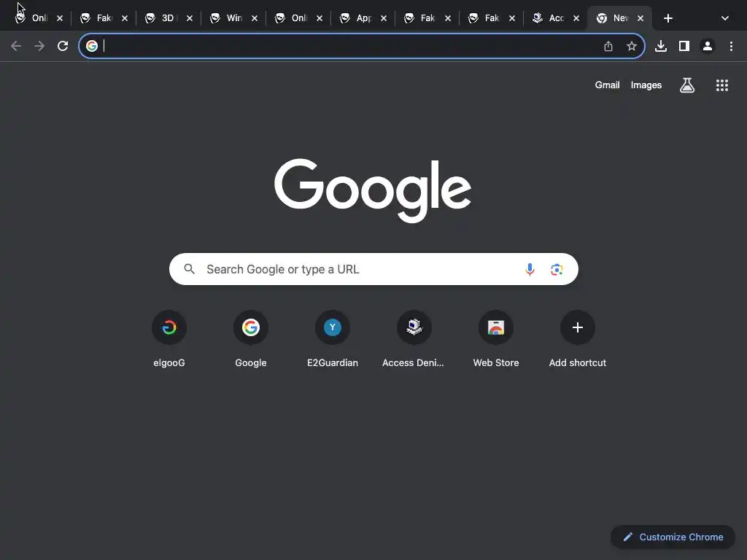Click Customize Chrome button

(673, 537)
